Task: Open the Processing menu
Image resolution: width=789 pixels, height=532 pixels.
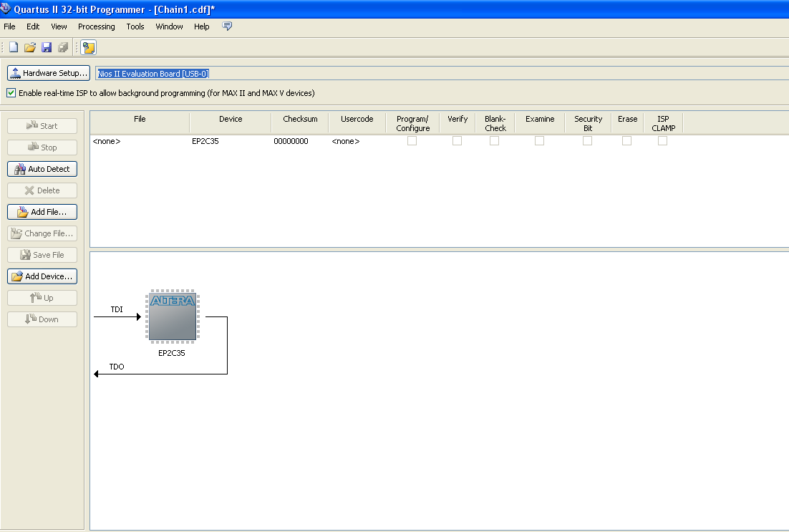Action: click(96, 26)
